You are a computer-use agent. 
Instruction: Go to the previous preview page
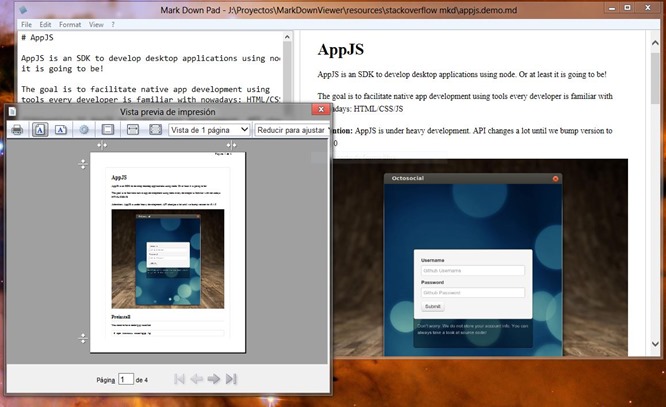coord(197,379)
